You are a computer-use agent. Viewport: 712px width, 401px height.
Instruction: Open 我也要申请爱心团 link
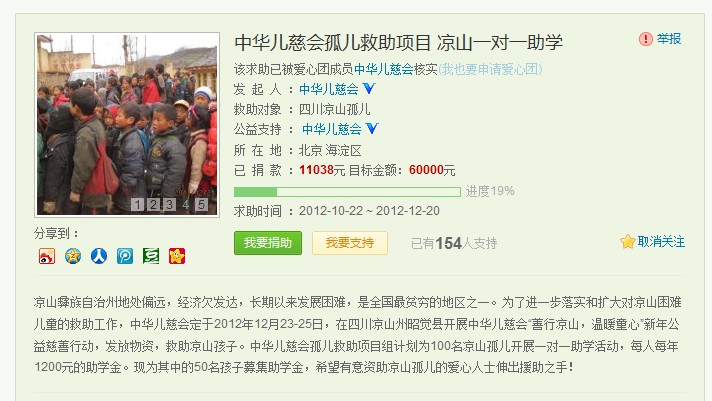click(x=490, y=69)
